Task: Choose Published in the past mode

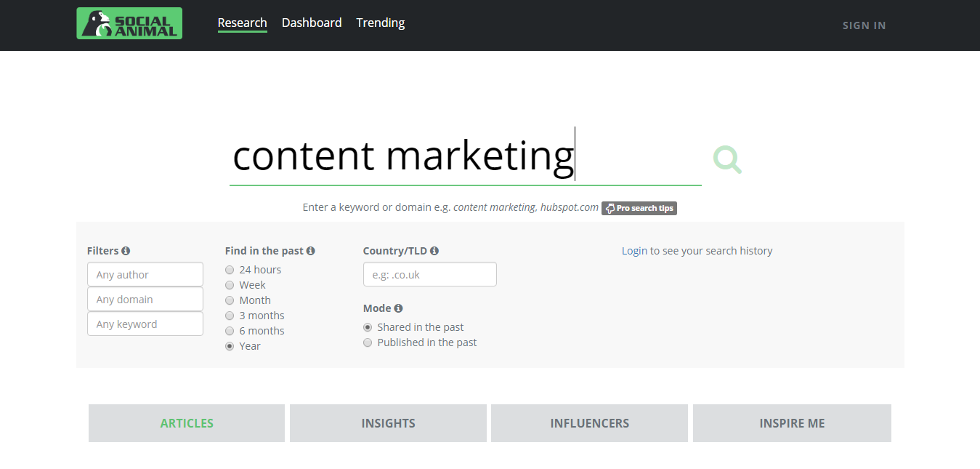Action: point(368,342)
